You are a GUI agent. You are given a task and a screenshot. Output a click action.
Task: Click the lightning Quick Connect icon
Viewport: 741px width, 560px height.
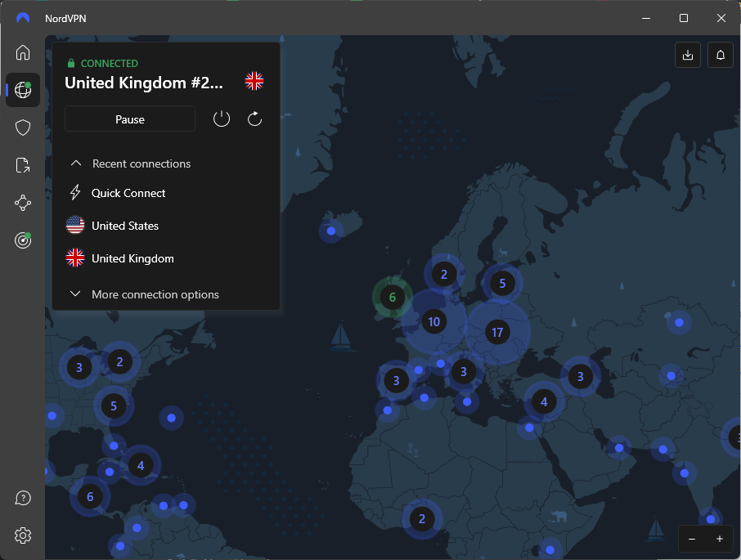coord(75,193)
